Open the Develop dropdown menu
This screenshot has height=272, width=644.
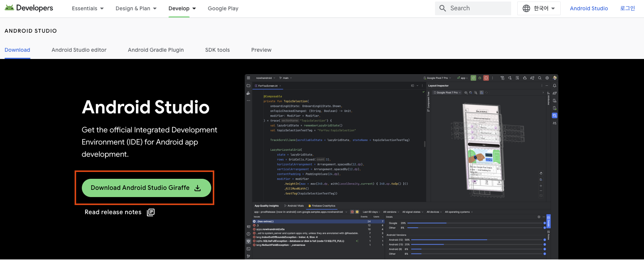point(182,8)
